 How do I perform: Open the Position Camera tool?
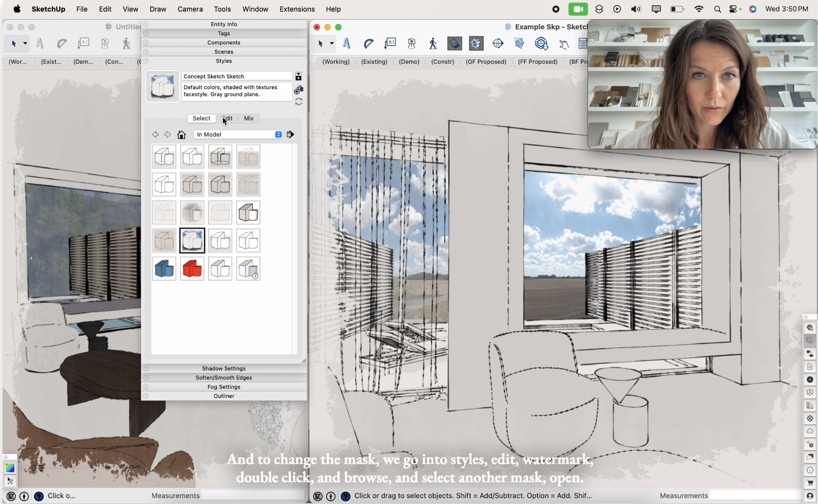click(x=412, y=43)
